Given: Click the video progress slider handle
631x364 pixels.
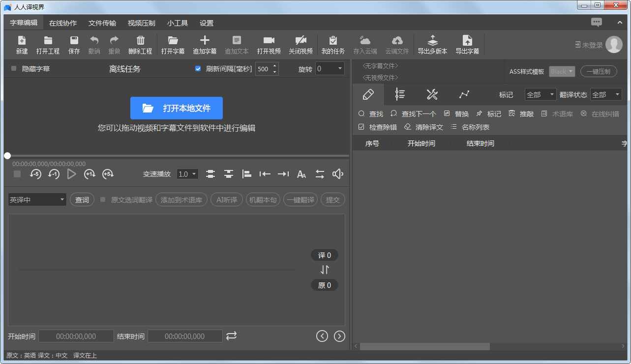Looking at the screenshot, I should pos(7,156).
